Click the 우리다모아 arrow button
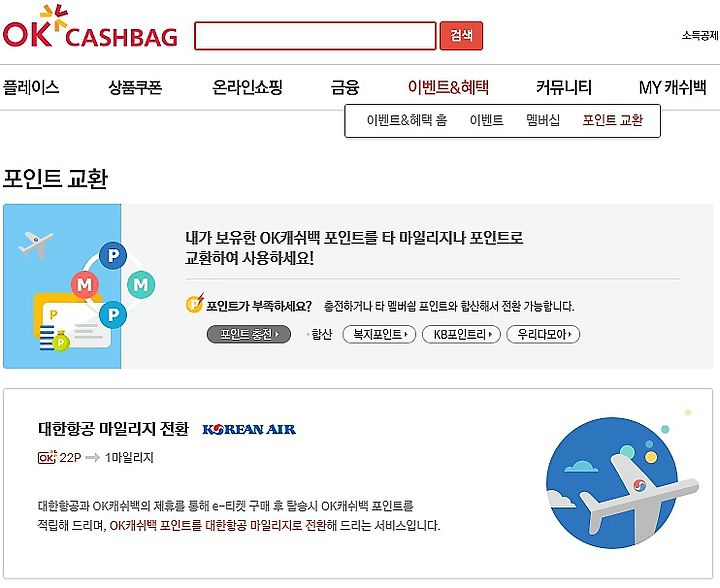The width and height of the screenshot is (720, 588). coord(543,334)
